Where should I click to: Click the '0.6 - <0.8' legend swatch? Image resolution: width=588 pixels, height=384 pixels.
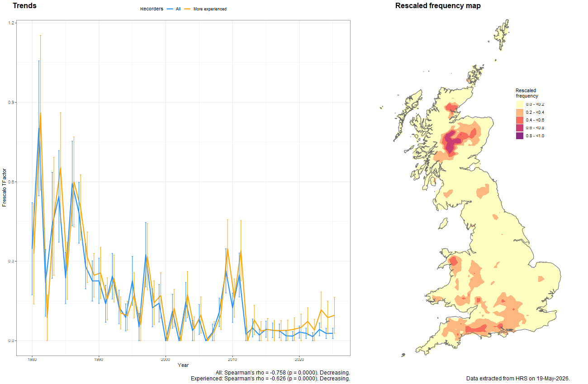click(520, 128)
